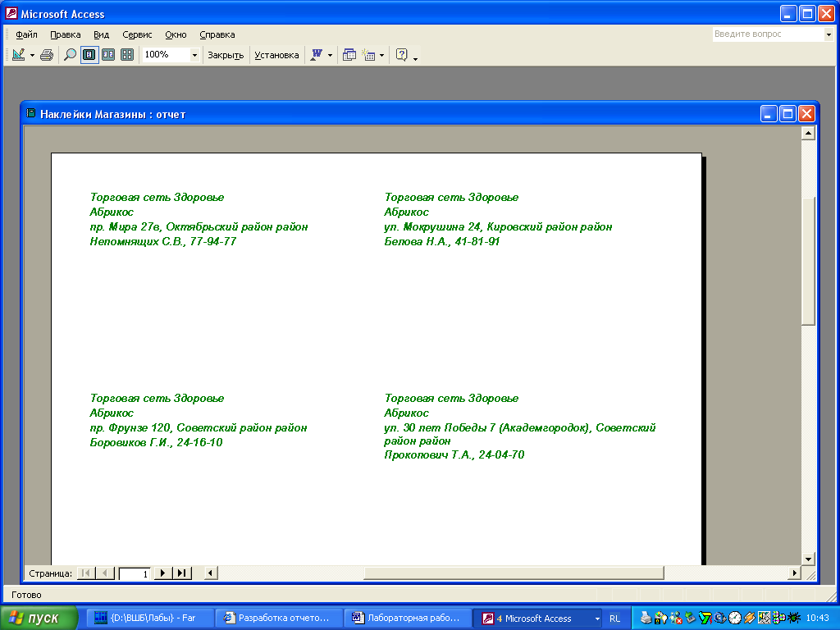This screenshot has height=630, width=840.
Task: Go to the next page navigation button
Action: [x=163, y=573]
